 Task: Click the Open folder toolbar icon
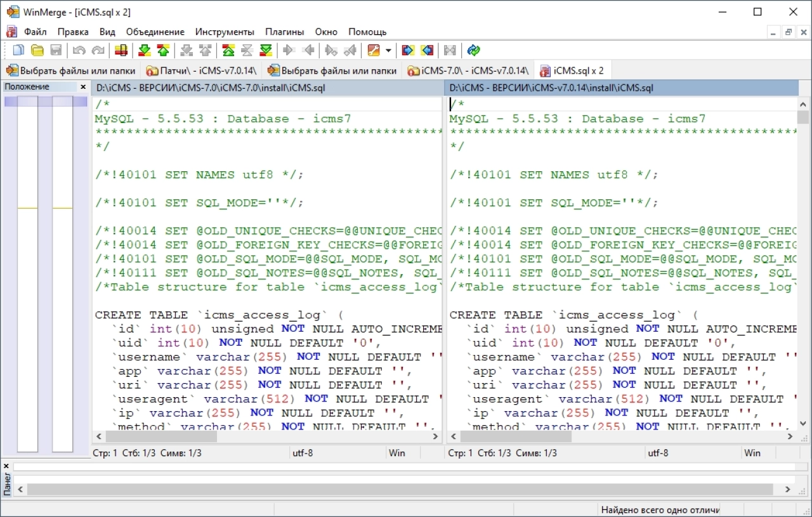[37, 50]
